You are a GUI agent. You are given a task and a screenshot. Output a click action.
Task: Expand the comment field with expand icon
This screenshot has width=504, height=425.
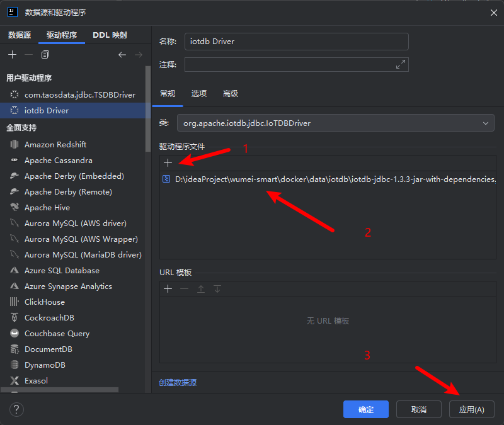(x=401, y=64)
